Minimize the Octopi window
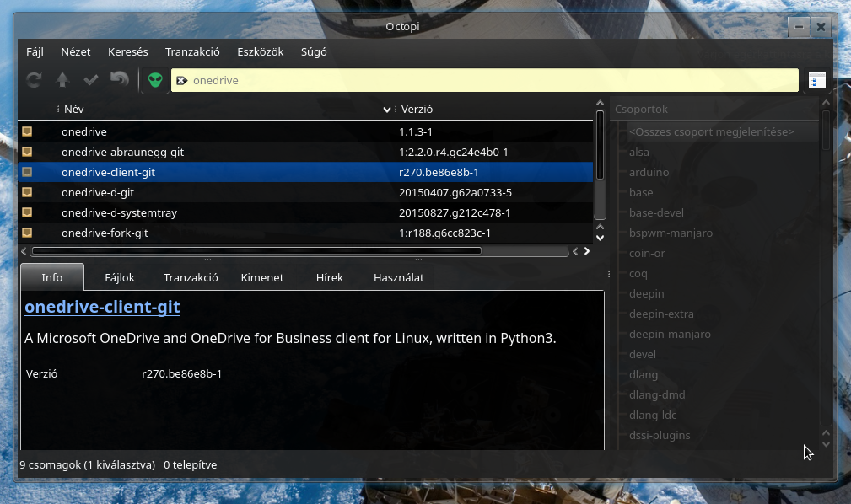The image size is (851, 504). click(x=799, y=27)
